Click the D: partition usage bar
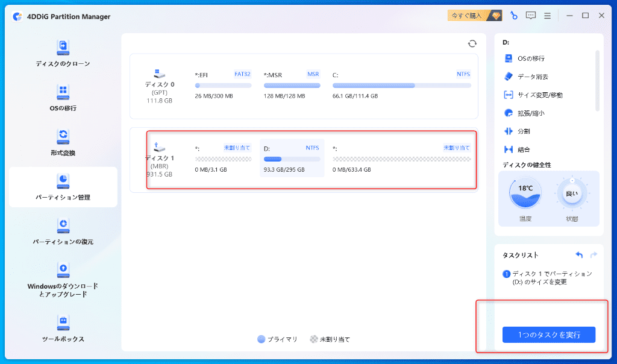 tap(292, 159)
